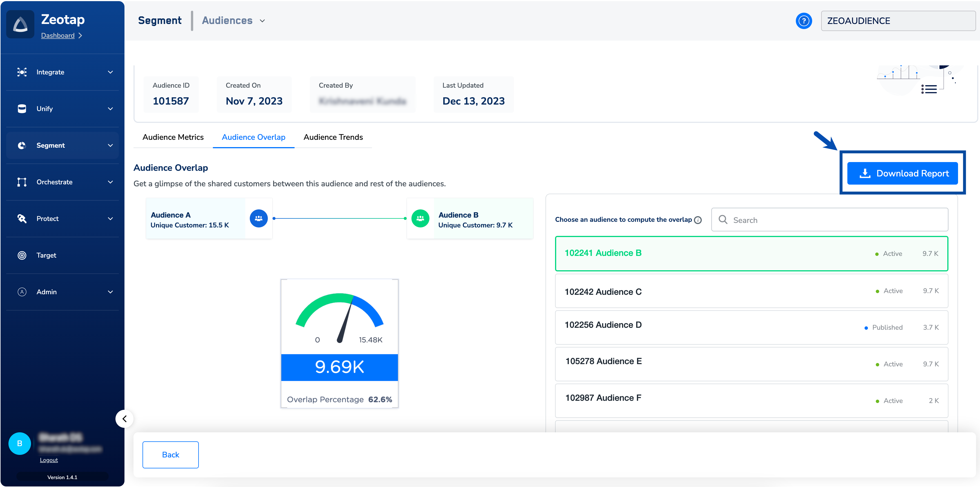Switch to the Audience Trends tab
This screenshot has height=487, width=980.
tap(333, 137)
